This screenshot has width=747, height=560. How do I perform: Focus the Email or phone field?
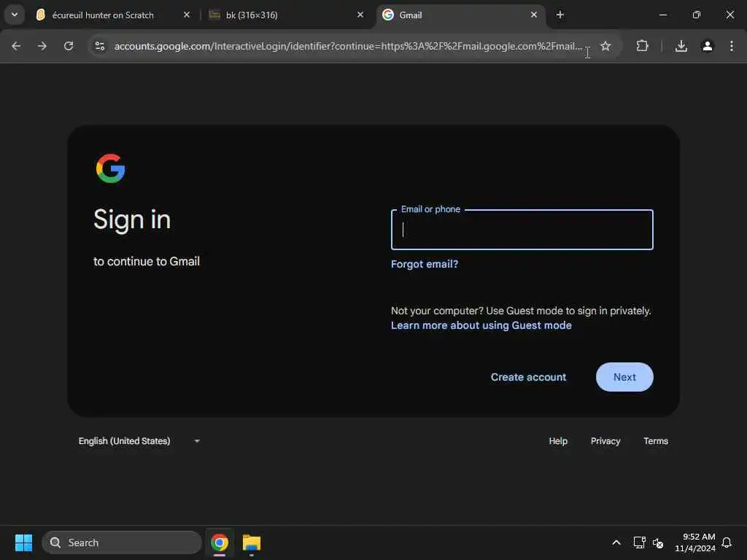click(x=522, y=230)
